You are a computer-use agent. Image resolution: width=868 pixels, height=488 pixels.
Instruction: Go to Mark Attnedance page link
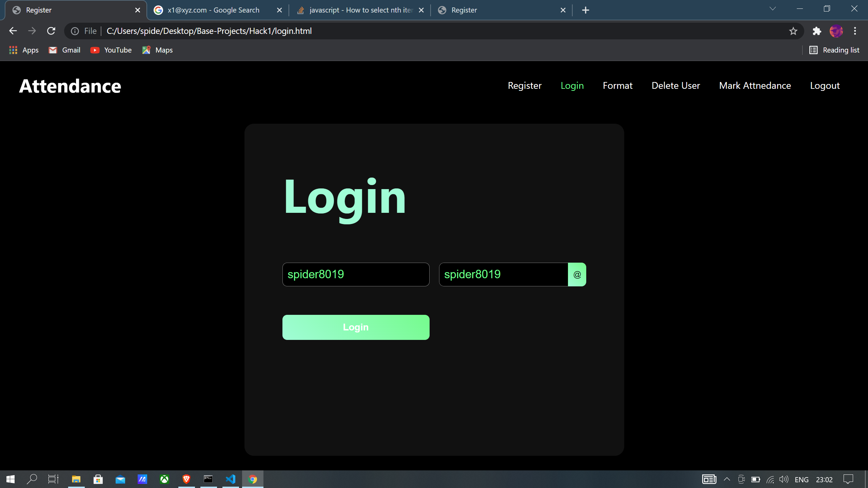755,86
